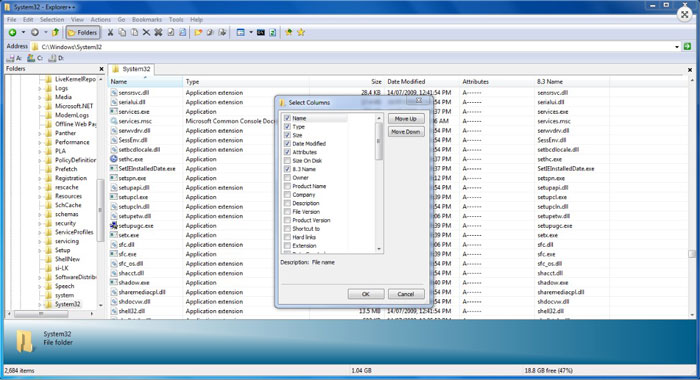The height and width of the screenshot is (380, 700).
Task: Expand the servicing folder node
Action: (x=39, y=242)
